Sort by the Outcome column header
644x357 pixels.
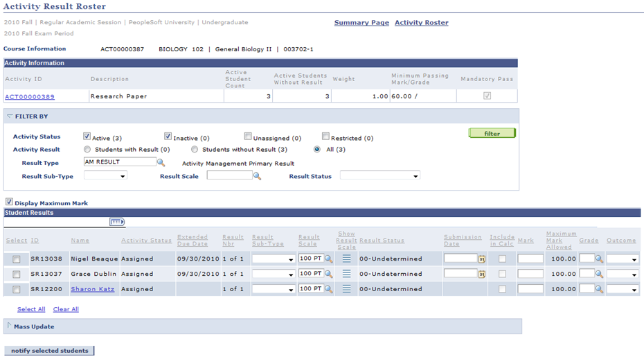pos(621,241)
